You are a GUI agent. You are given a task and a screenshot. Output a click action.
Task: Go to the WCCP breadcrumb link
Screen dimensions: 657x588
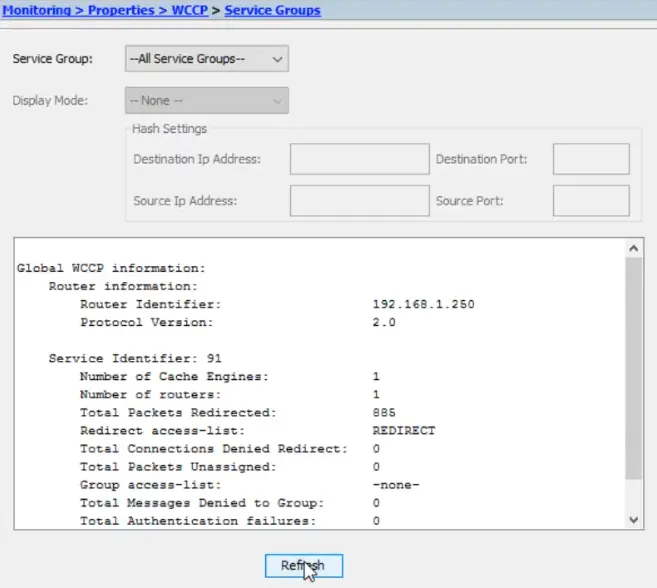point(192,10)
